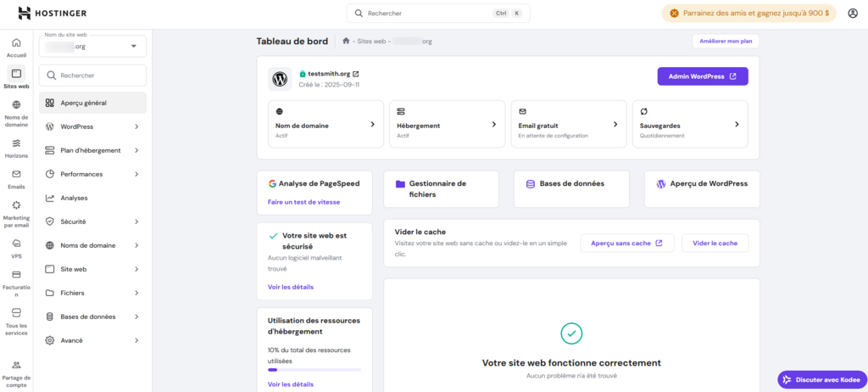The width and height of the screenshot is (868, 392).
Task: Select the VPS cloud icon
Action: tap(16, 244)
